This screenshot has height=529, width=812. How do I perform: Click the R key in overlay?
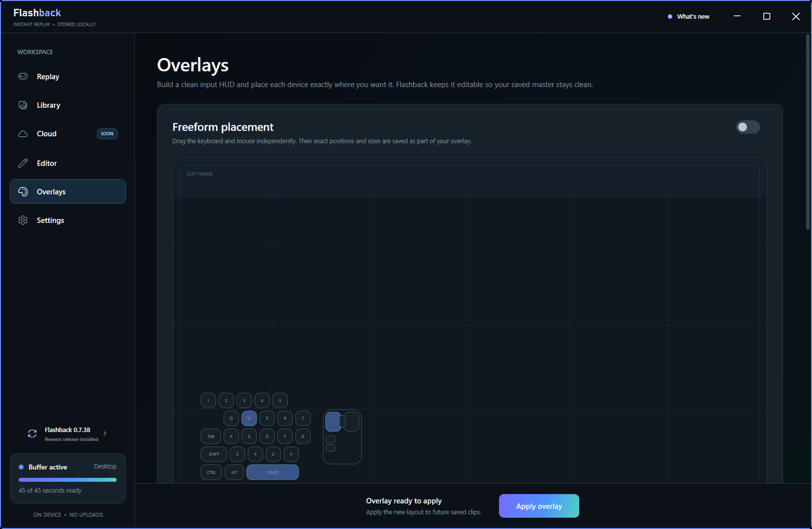pyautogui.click(x=285, y=418)
